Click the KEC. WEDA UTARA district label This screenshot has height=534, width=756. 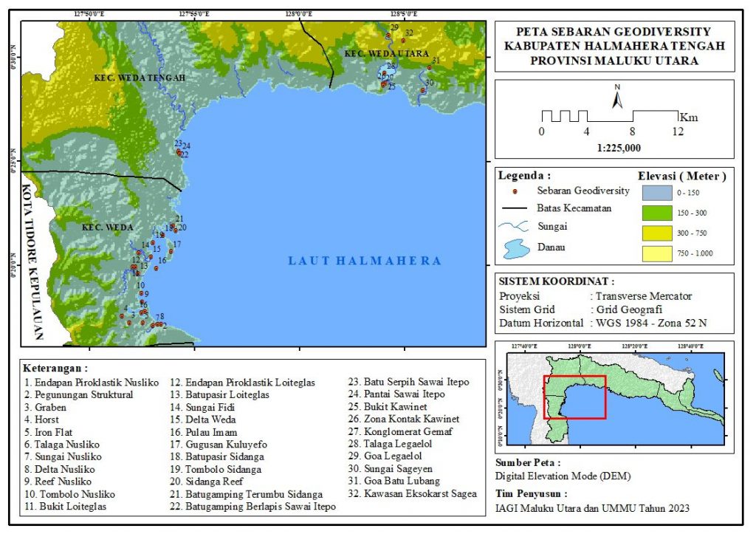point(378,53)
